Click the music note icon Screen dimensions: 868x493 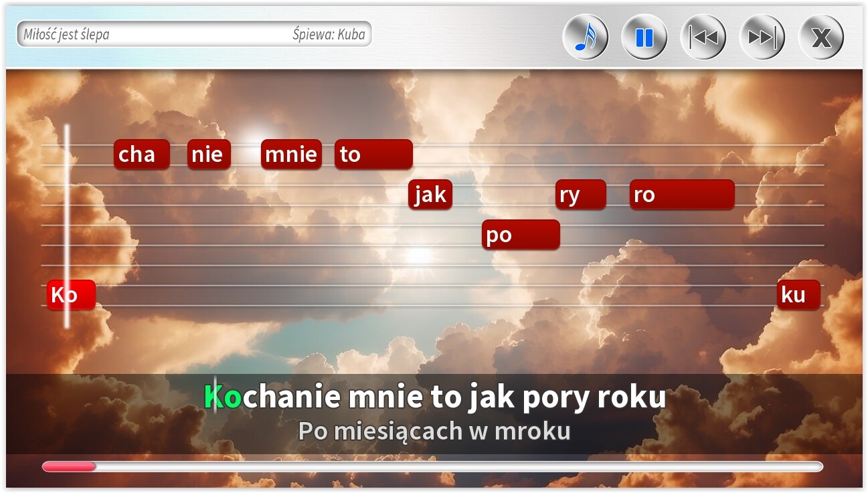point(585,36)
